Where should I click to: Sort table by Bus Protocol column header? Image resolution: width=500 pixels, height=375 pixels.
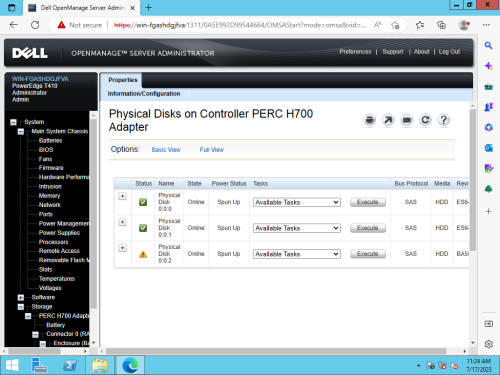(x=411, y=184)
